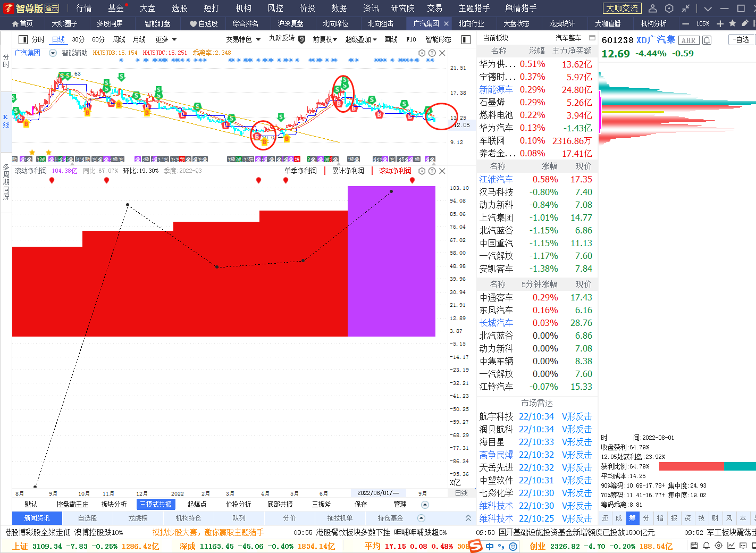Switch to the 龙虎统计 tab
756x553 pixels.
[562, 23]
